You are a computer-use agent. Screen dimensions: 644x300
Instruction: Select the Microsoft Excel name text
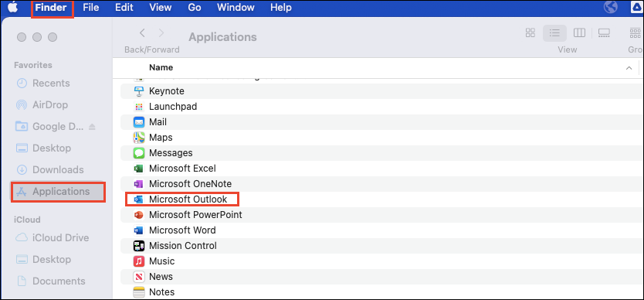[182, 169]
